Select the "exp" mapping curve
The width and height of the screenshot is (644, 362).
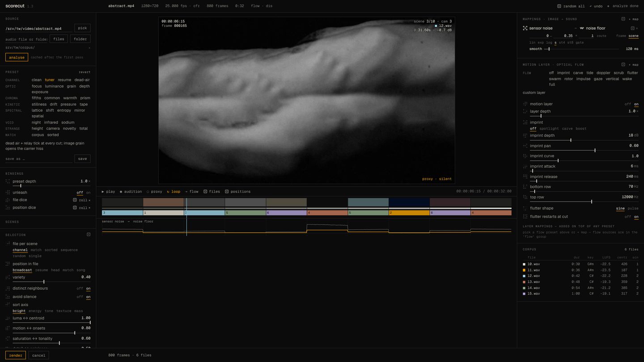[x=541, y=42]
